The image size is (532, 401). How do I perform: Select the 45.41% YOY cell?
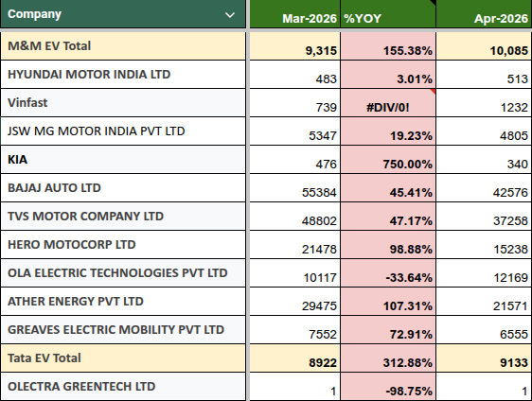pyautogui.click(x=388, y=188)
